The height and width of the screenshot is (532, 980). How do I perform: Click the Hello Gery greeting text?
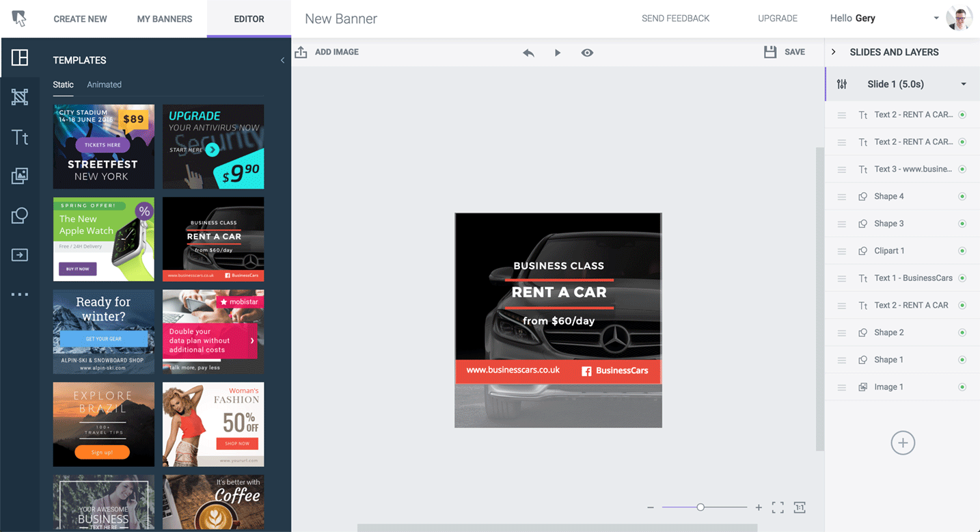[852, 18]
